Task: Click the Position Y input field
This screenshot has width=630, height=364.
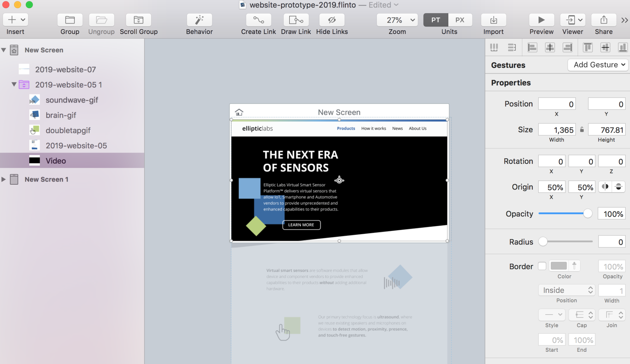Action: 607,104
